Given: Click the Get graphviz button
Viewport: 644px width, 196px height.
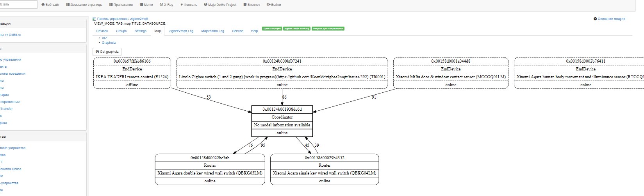Looking at the screenshot, I should coord(107,52).
